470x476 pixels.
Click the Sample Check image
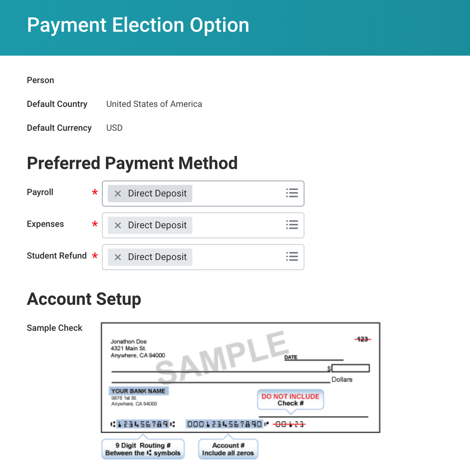pyautogui.click(x=240, y=377)
